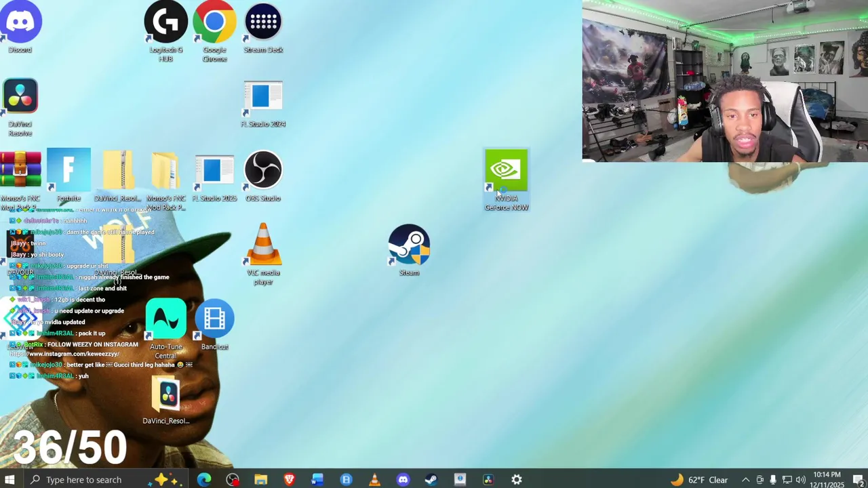Select the Stream Deck desktop icon
Image resolution: width=868 pixels, height=488 pixels.
pos(263,27)
